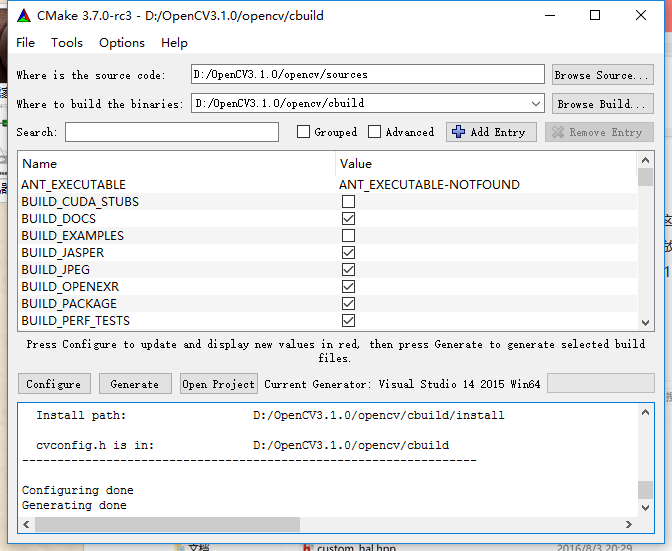
Task: Select the BUILD_JASPER row name
Action: tap(63, 252)
